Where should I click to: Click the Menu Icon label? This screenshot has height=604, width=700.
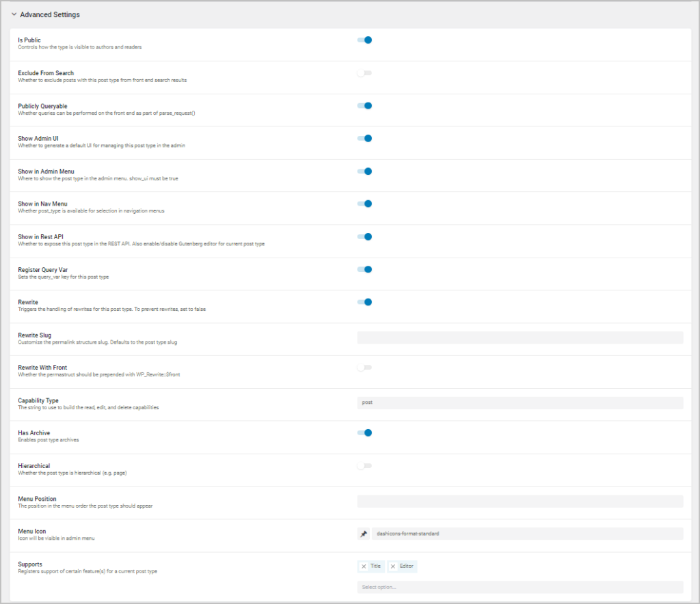32,532
